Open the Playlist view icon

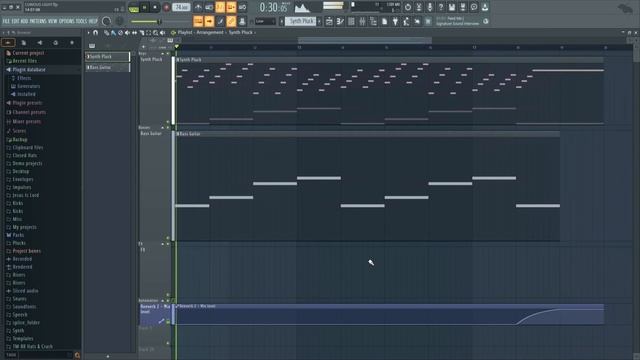(329, 21)
